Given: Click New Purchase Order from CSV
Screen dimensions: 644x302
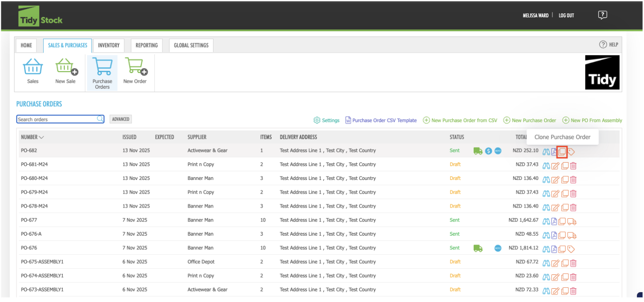Looking at the screenshot, I should coord(460,120).
